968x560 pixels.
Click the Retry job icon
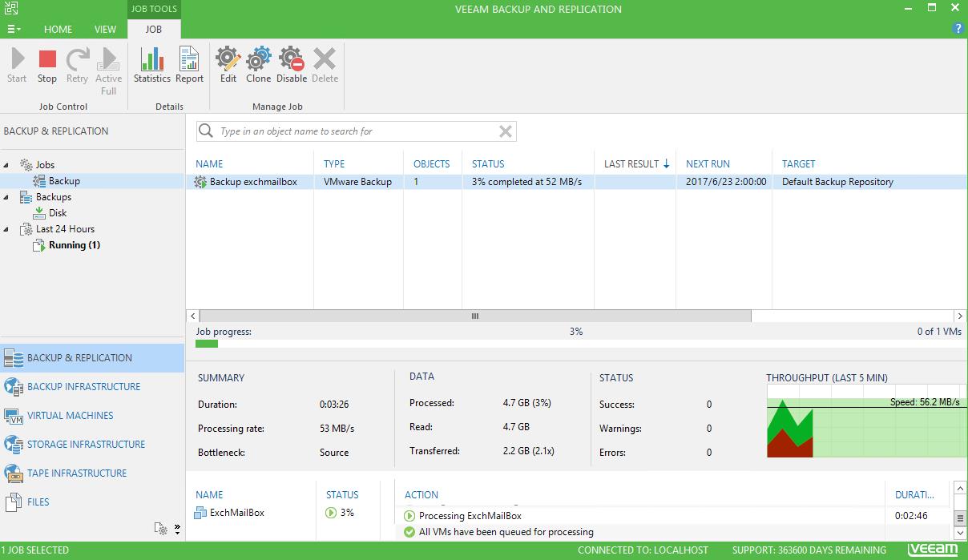click(x=77, y=65)
